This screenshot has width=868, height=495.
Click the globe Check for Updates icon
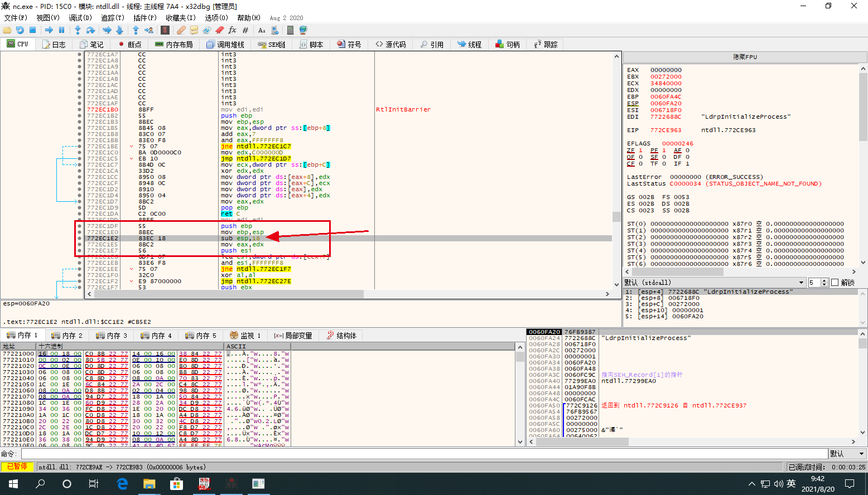pos(303,30)
